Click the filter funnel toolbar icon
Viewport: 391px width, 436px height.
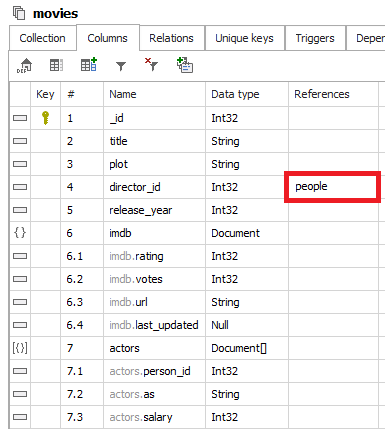121,66
